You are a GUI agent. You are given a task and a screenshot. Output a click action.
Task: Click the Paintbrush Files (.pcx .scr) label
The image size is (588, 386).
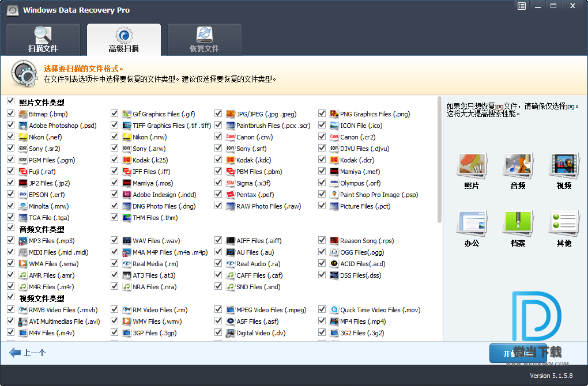pos(273,126)
